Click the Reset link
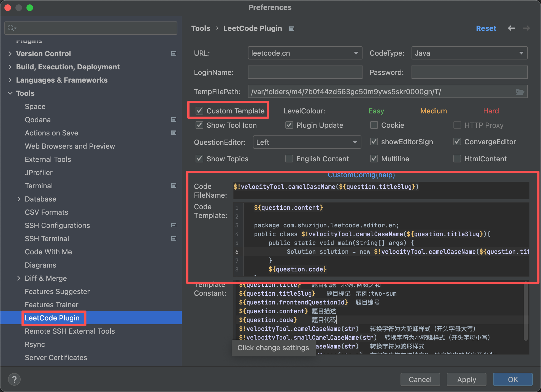Image resolution: width=541 pixels, height=392 pixels. (x=486, y=28)
